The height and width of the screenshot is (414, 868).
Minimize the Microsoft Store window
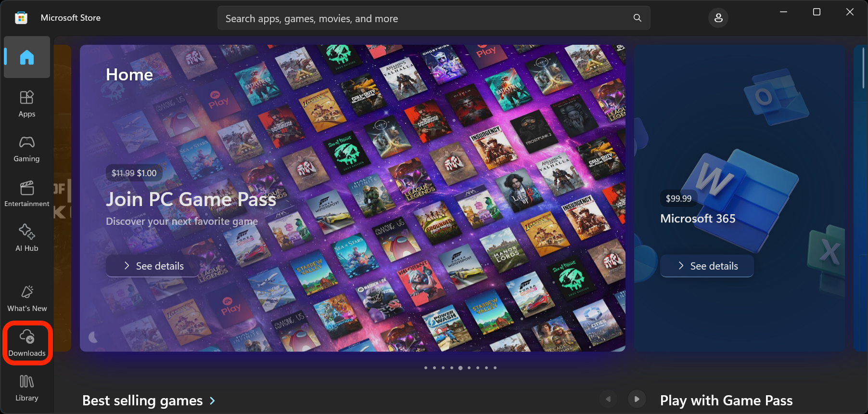click(783, 12)
